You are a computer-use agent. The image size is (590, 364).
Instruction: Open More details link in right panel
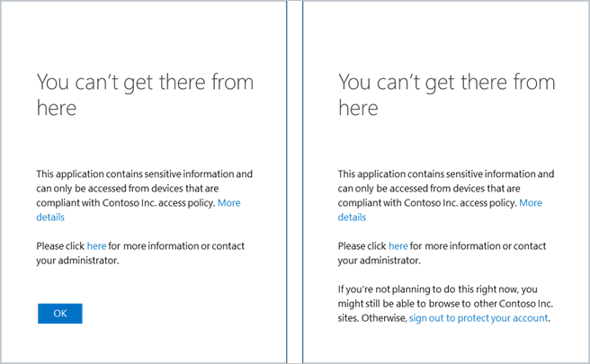coord(531,203)
